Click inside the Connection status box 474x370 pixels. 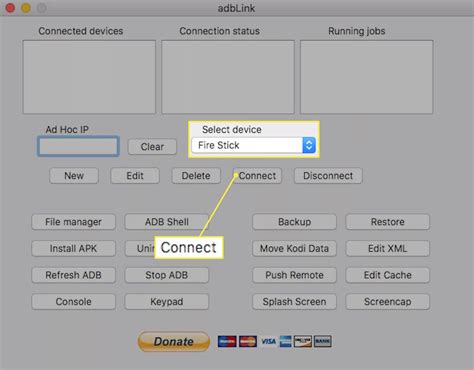(x=228, y=77)
